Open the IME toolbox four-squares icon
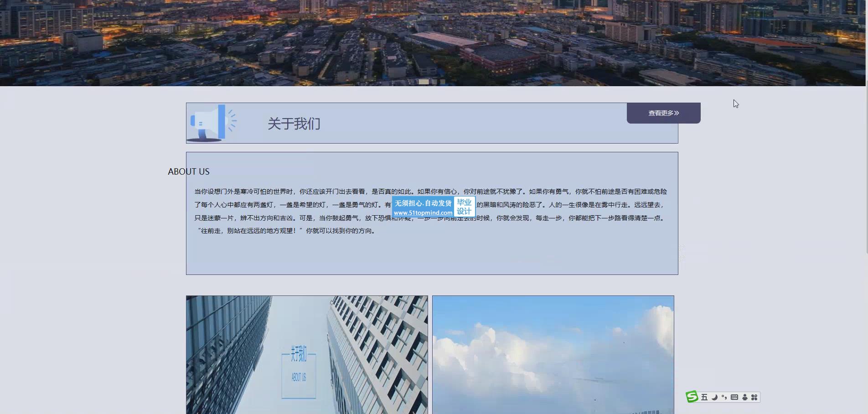 [x=754, y=397]
